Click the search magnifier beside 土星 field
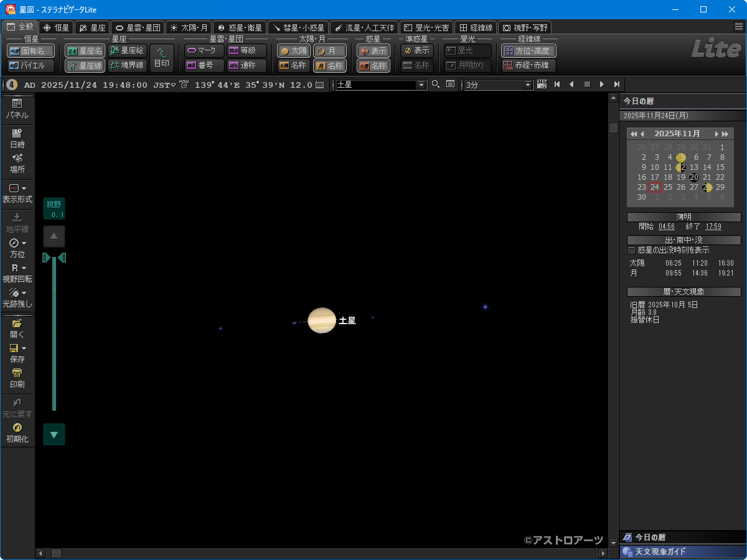Image resolution: width=747 pixels, height=560 pixels. [x=436, y=85]
